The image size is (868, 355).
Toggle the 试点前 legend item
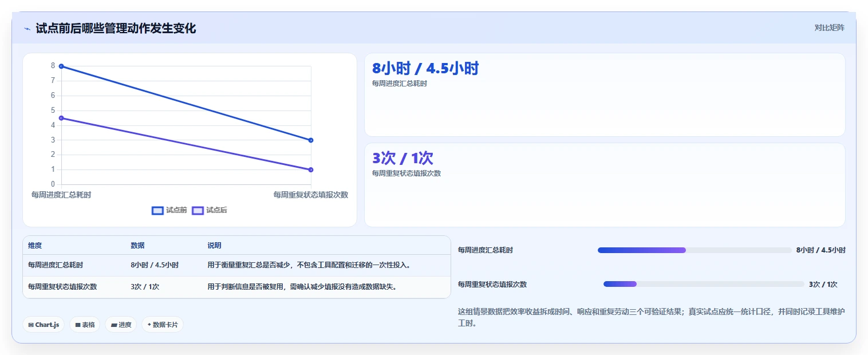click(x=169, y=210)
